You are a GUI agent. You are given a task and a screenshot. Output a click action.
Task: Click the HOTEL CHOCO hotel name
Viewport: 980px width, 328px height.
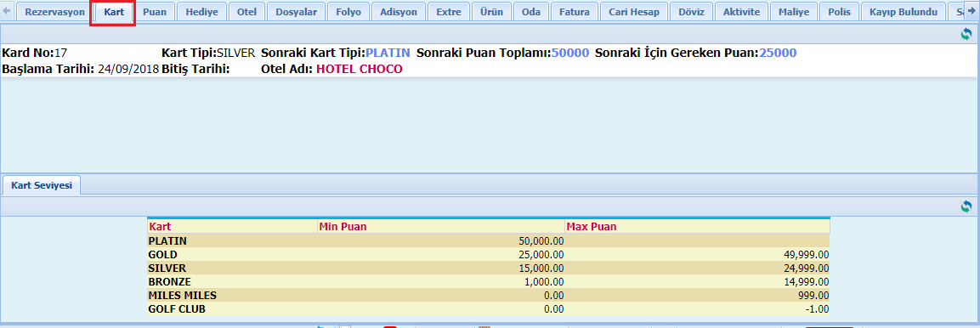click(360, 69)
